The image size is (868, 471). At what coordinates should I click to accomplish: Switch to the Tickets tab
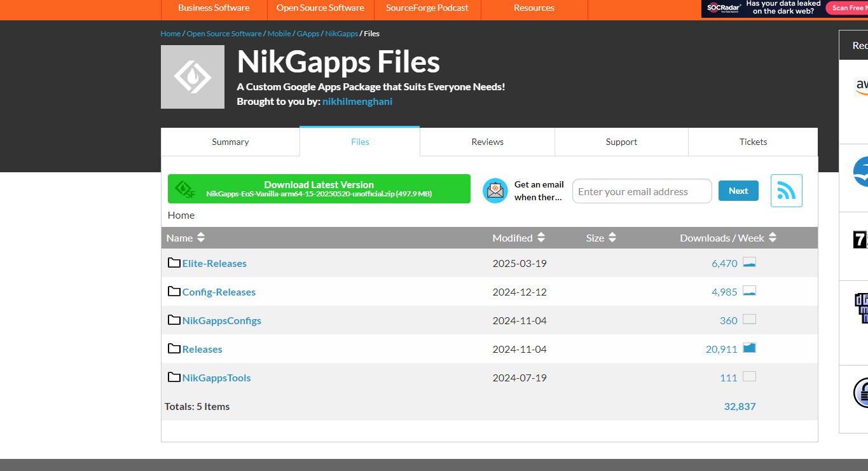pyautogui.click(x=753, y=142)
